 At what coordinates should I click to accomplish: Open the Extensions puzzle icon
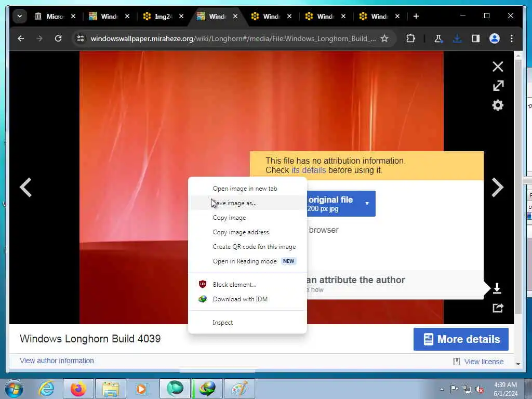point(410,38)
